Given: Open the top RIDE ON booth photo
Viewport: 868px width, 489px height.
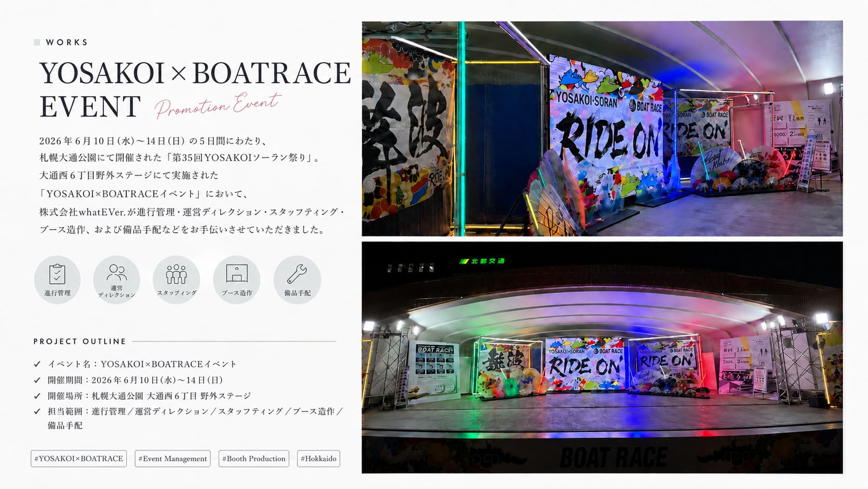Looking at the screenshot, I should point(602,128).
